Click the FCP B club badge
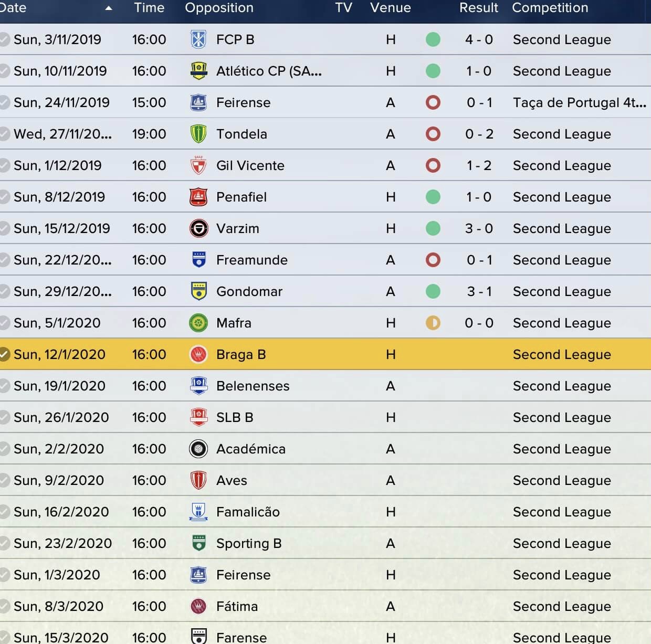The height and width of the screenshot is (644, 651). 198,39
